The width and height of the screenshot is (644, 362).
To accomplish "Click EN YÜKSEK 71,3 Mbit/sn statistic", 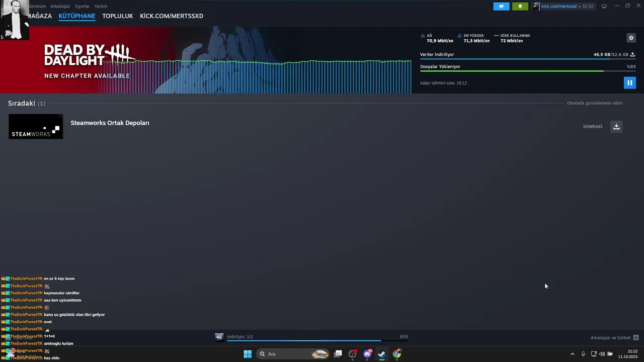I will [473, 38].
